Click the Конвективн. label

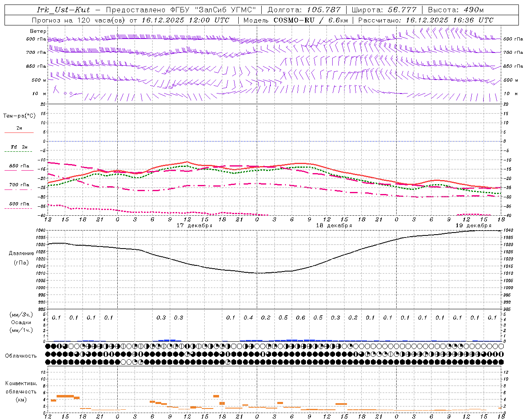tap(21, 383)
